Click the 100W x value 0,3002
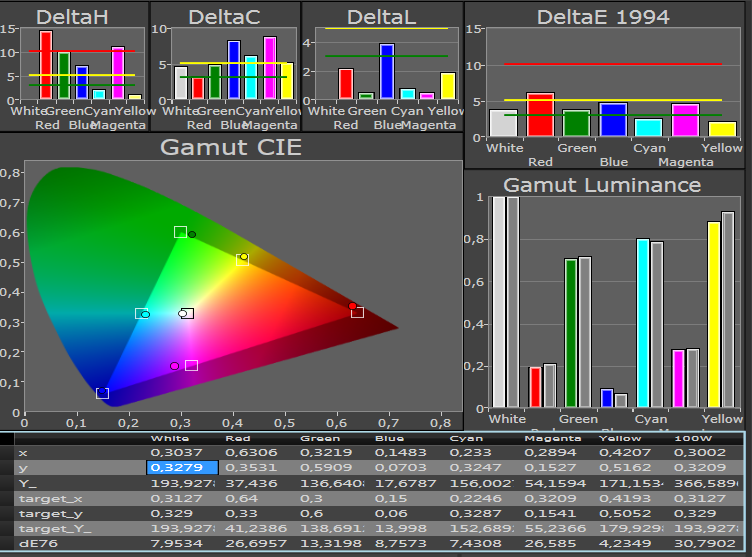The height and width of the screenshot is (557, 752). pyautogui.click(x=700, y=452)
